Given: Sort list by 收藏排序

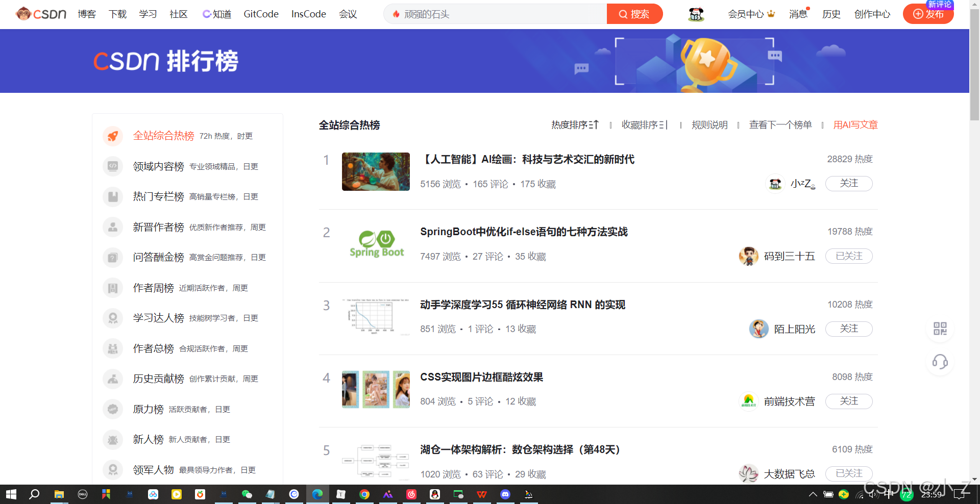Looking at the screenshot, I should tap(645, 125).
